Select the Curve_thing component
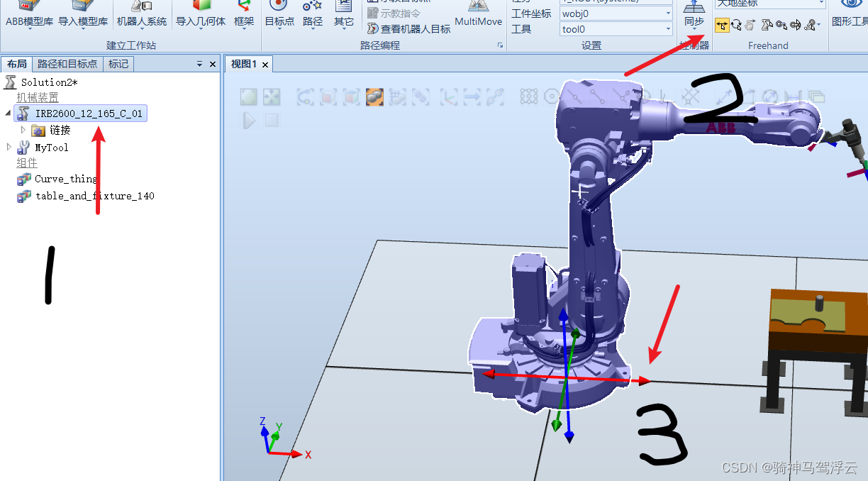 click(58, 179)
